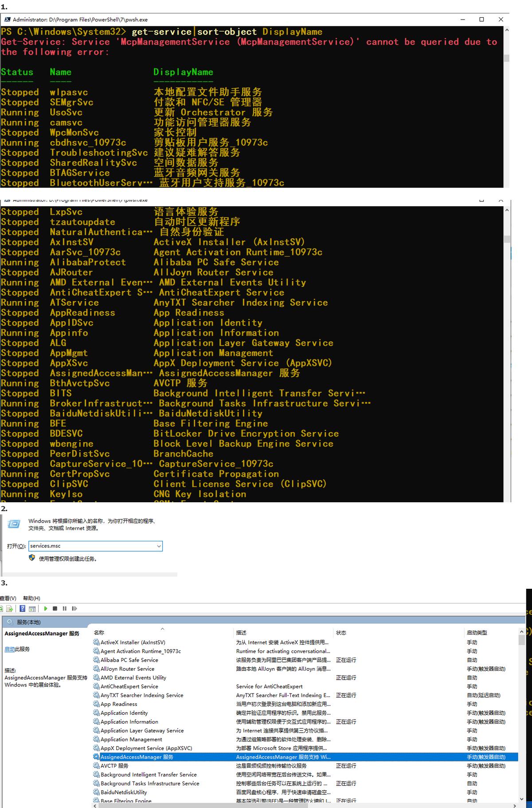The height and width of the screenshot is (808, 532).
Task: Click the PowerShell icon in title bar
Action: click(x=7, y=20)
